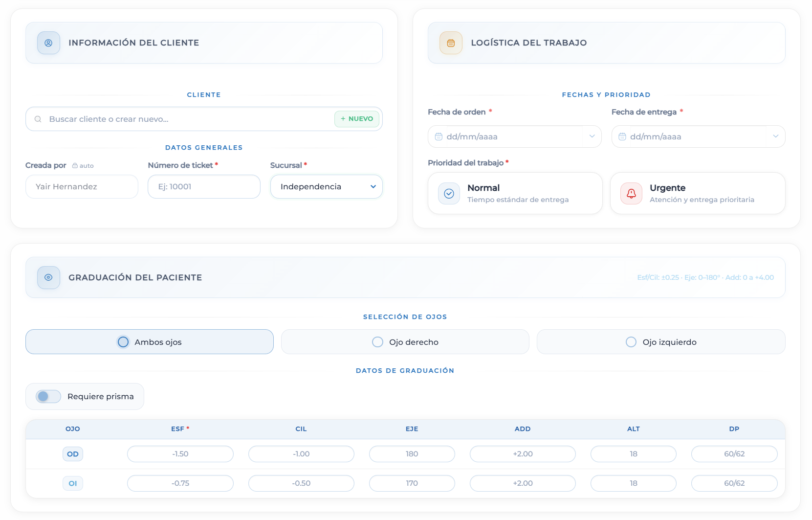Focus the Número de ticket input field

[x=204, y=187]
